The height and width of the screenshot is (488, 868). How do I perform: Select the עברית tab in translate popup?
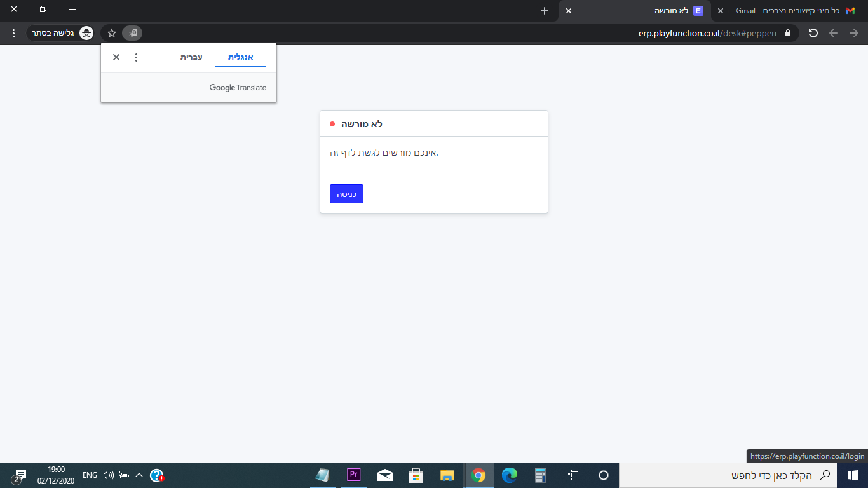point(191,57)
